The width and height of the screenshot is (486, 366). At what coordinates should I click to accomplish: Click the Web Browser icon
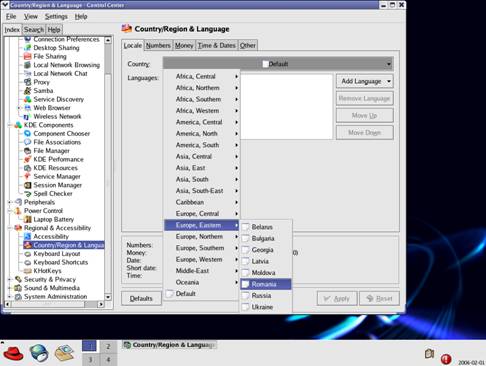pyautogui.click(x=28, y=108)
